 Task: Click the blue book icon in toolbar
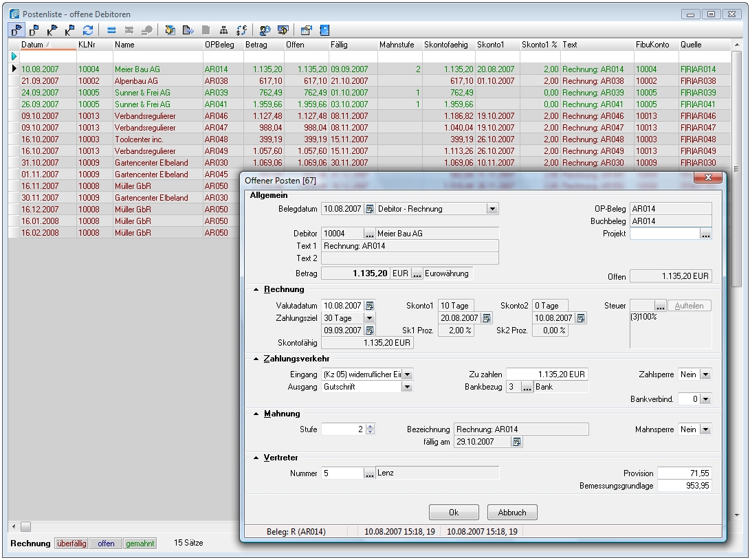(324, 30)
